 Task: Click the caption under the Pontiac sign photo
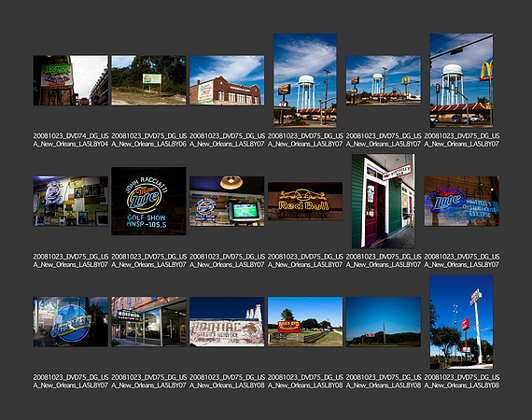227,382
